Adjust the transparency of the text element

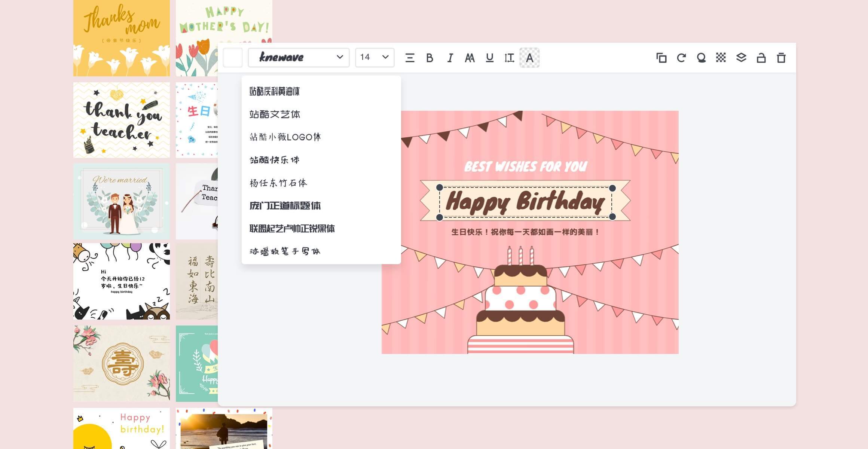click(x=722, y=58)
